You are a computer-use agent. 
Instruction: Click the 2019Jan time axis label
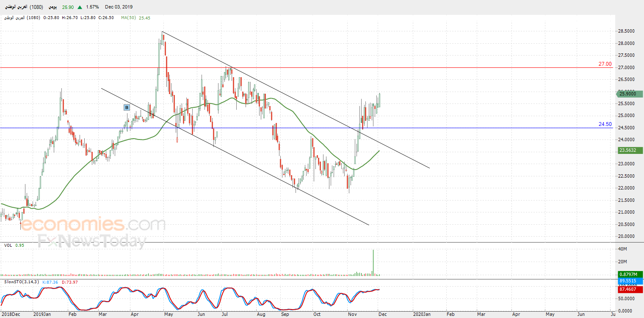tap(42, 315)
